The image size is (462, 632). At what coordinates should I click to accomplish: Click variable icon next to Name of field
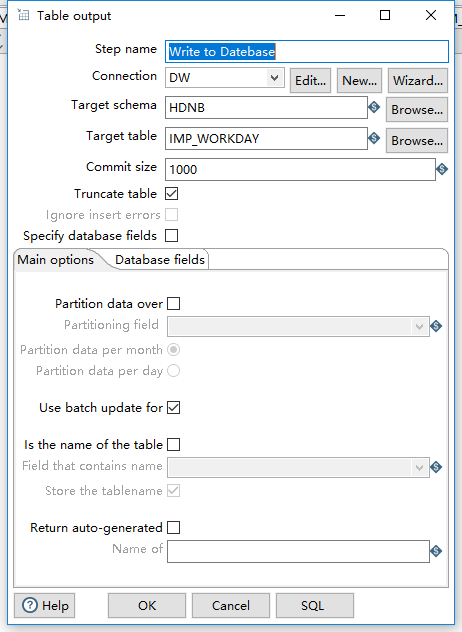(x=436, y=551)
